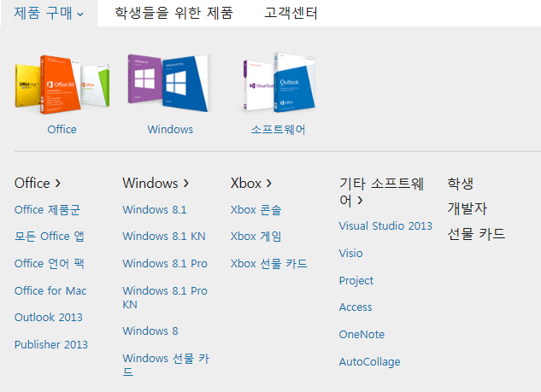Expand the 기타 소프트웨어 category heading

coord(381,191)
